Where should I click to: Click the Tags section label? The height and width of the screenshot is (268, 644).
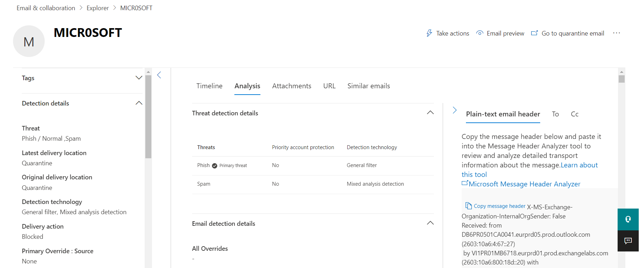28,78
